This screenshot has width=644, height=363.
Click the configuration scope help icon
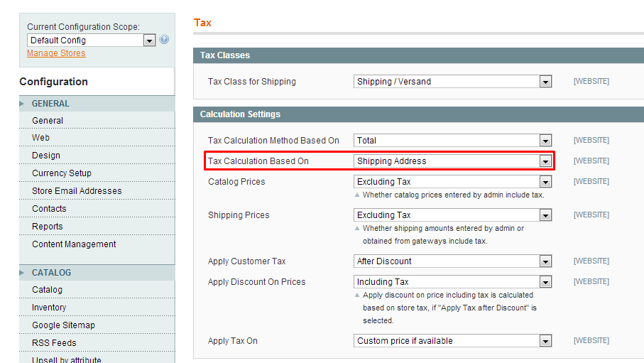point(164,40)
